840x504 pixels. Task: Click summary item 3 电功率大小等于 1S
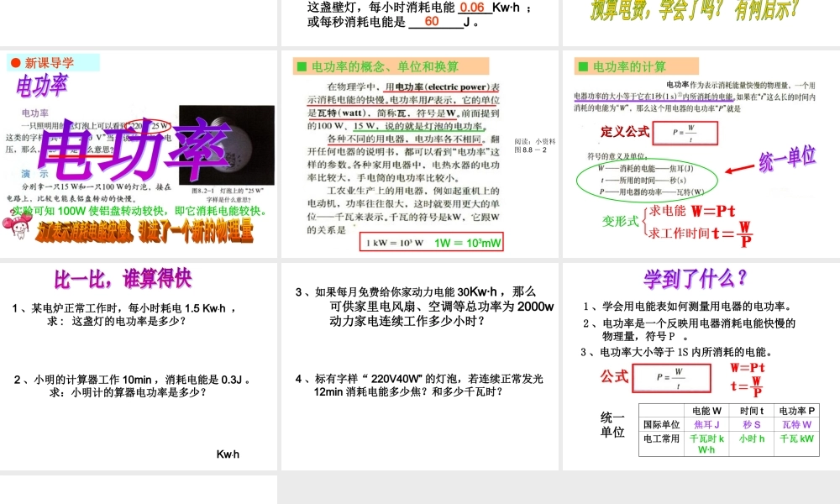(x=676, y=352)
